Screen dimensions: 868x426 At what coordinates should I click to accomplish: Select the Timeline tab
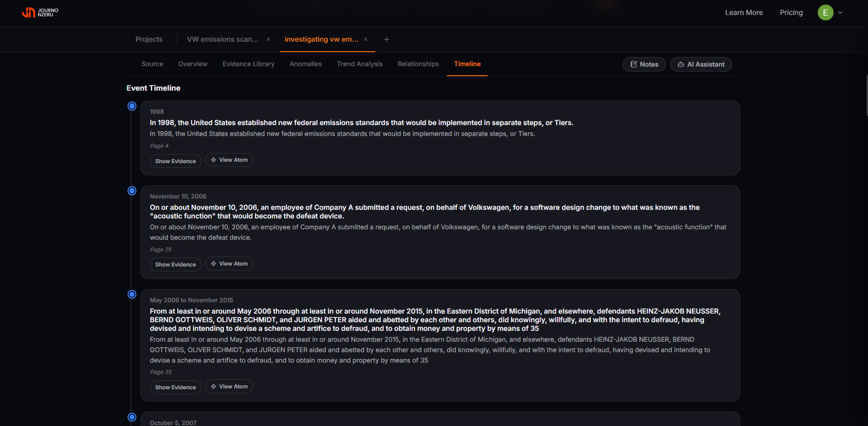click(x=467, y=64)
